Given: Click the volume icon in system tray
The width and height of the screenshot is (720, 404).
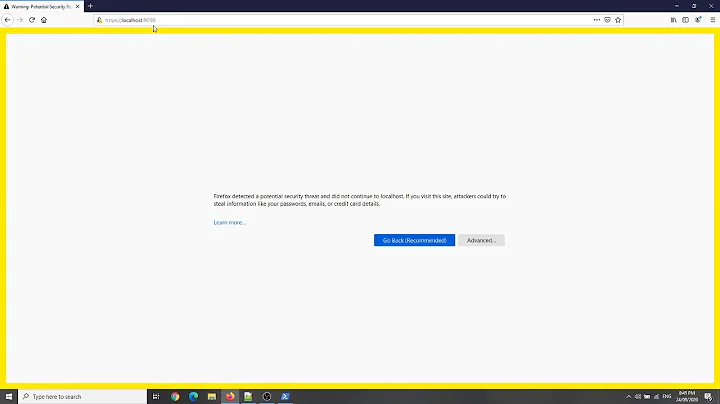Looking at the screenshot, I should [638, 396].
